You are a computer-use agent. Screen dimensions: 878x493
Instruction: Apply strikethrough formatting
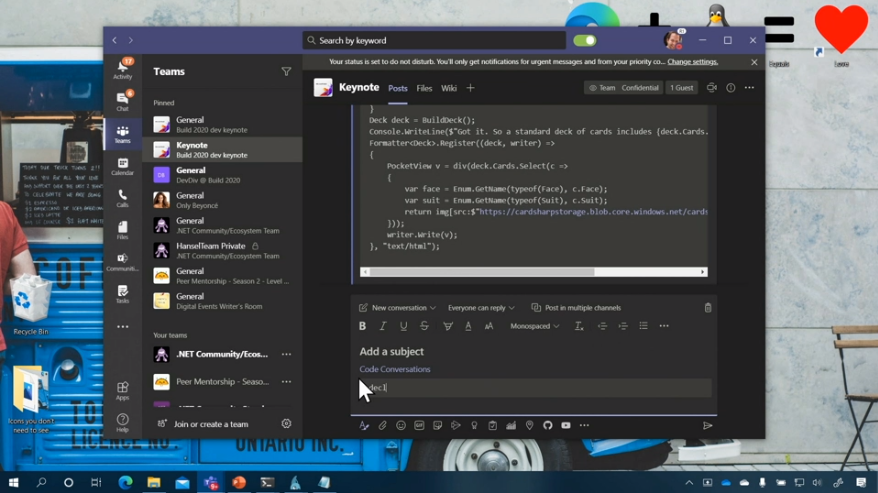424,326
